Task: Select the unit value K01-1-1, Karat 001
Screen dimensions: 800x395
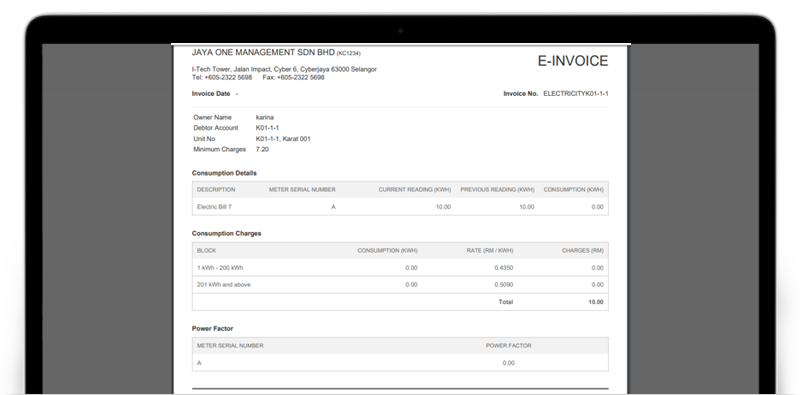Action: click(x=283, y=139)
